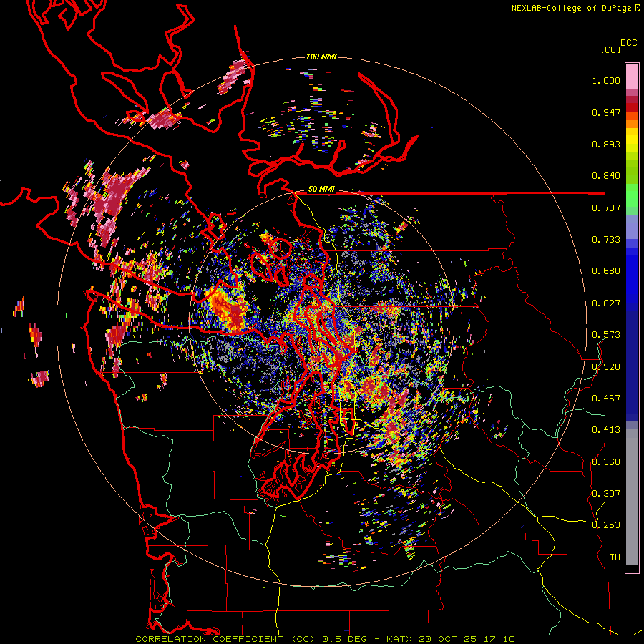Viewport: 644px width, 644px height.
Task: Click the 0.787 value on the color scale
Action: [x=606, y=208]
